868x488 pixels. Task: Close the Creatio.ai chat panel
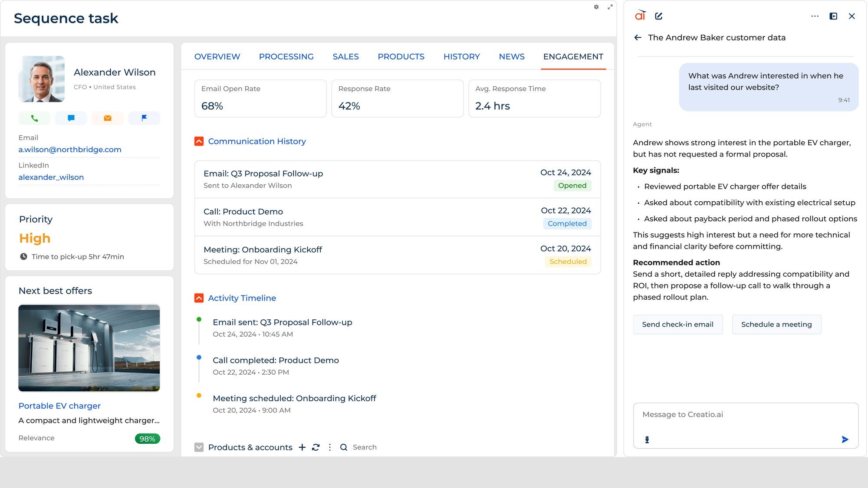click(x=852, y=16)
